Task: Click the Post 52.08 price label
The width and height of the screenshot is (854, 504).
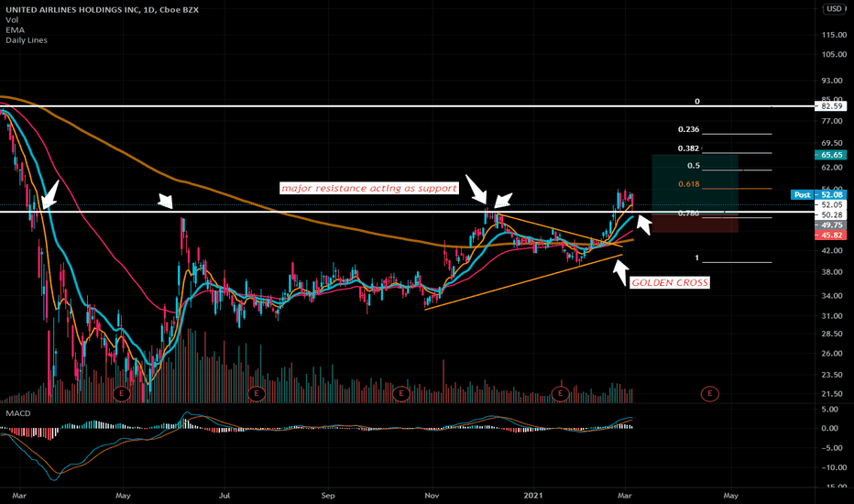Action: point(818,194)
